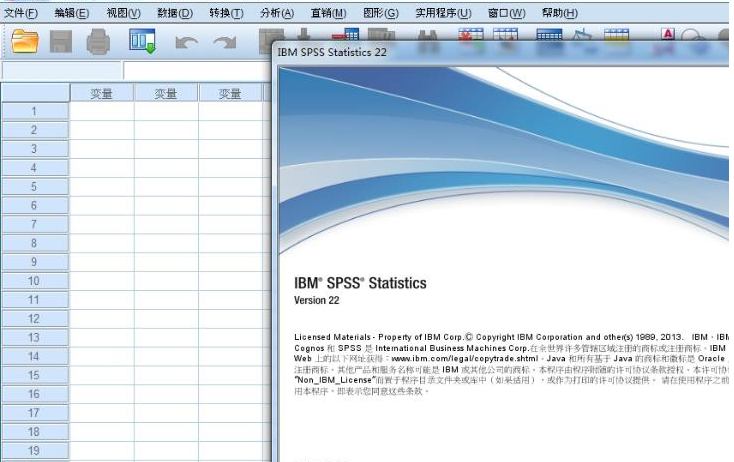Select row header 6
Screen dimensions: 734x462
tap(35, 205)
